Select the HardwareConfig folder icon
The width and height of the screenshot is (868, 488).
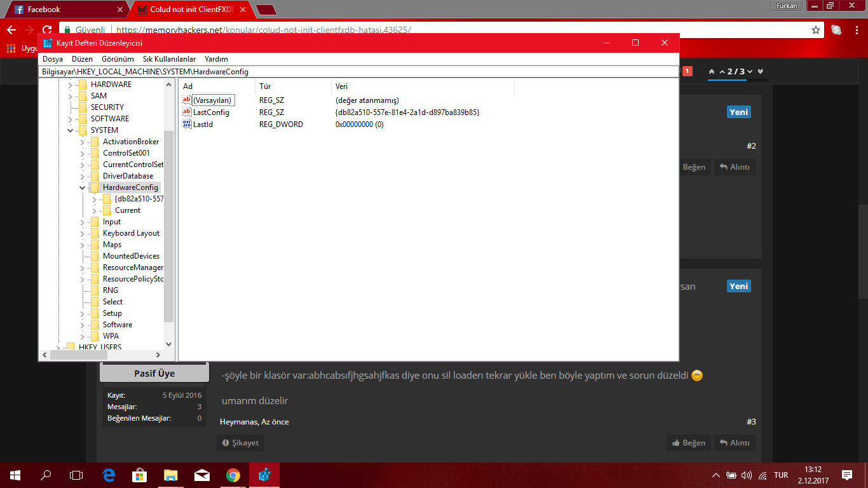pos(94,187)
